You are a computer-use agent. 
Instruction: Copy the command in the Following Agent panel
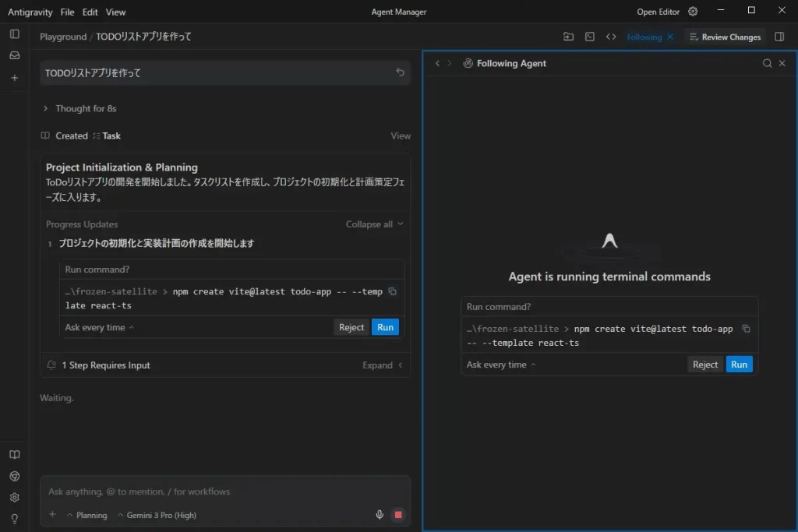click(x=746, y=329)
